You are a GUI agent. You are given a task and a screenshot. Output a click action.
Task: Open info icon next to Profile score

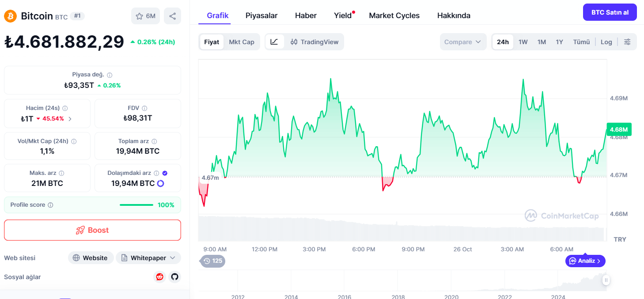point(50,205)
